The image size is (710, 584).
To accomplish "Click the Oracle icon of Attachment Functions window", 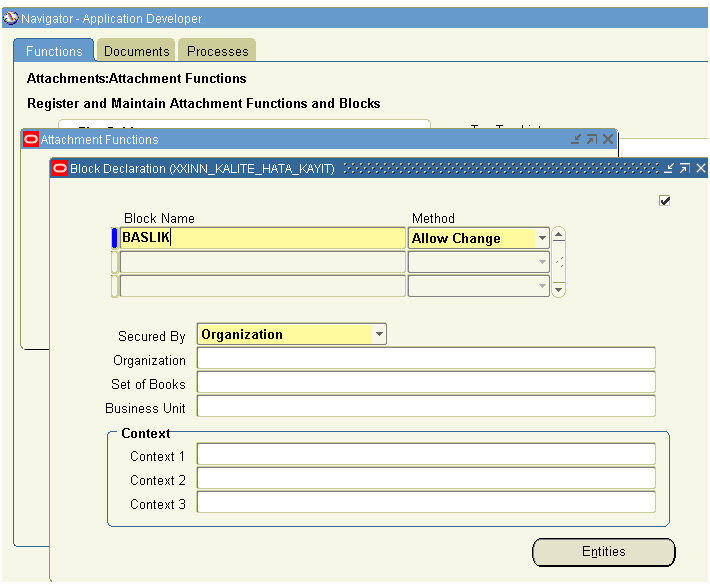I will click(x=31, y=140).
